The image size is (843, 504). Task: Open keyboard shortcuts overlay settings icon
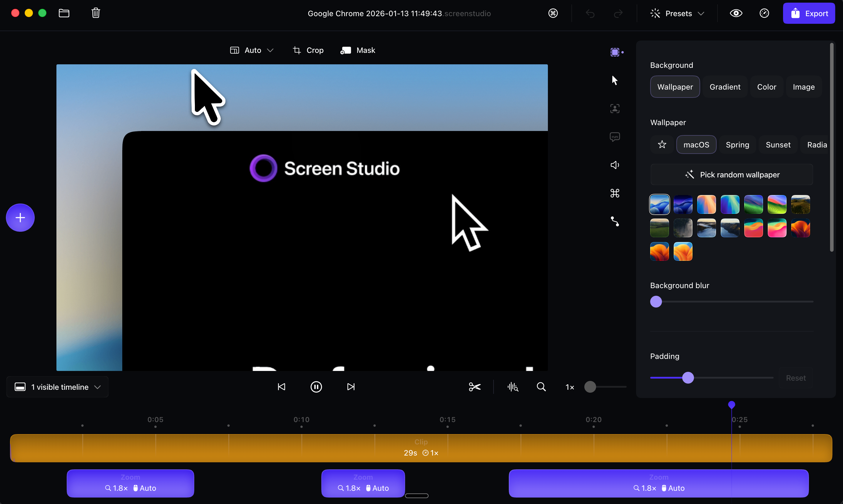(x=614, y=193)
